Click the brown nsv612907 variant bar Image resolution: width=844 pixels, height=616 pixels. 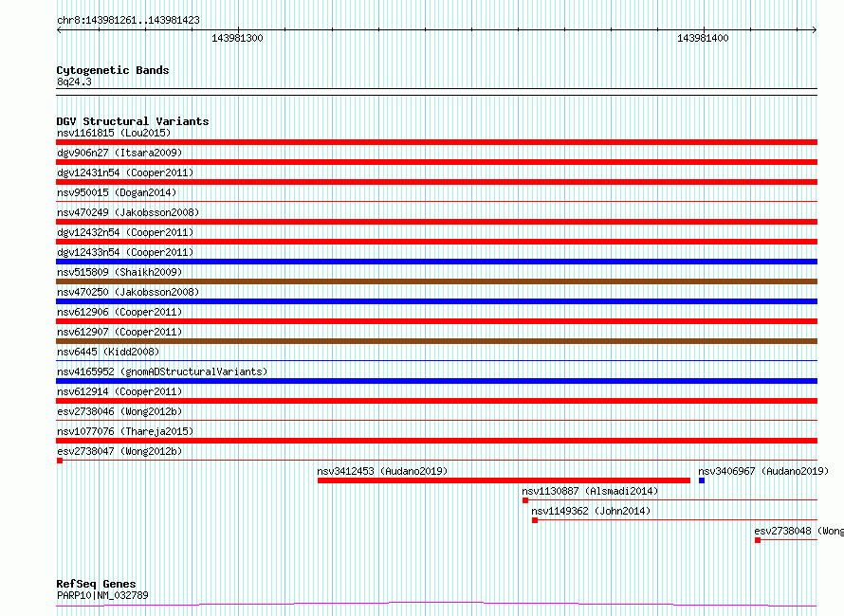(x=436, y=341)
